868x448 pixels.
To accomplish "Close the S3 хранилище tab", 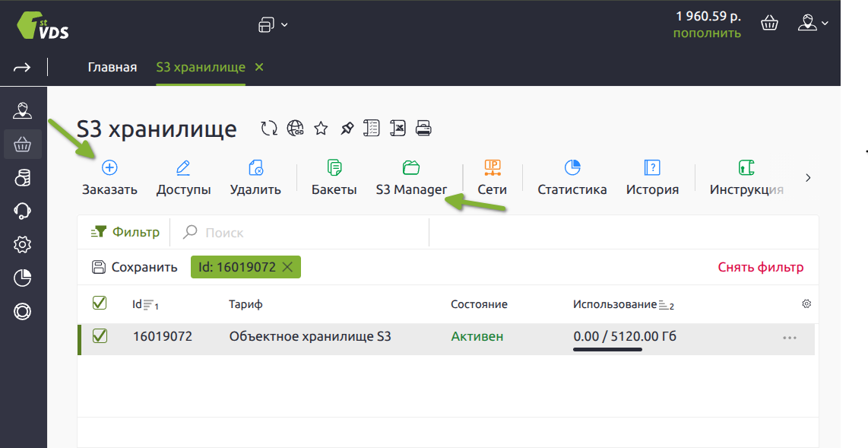I will click(x=259, y=67).
